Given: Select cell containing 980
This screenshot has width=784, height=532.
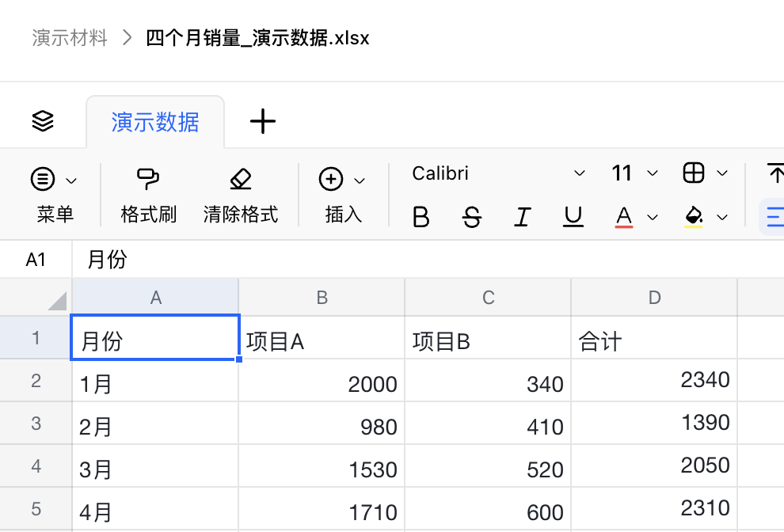Looking at the screenshot, I should [322, 423].
